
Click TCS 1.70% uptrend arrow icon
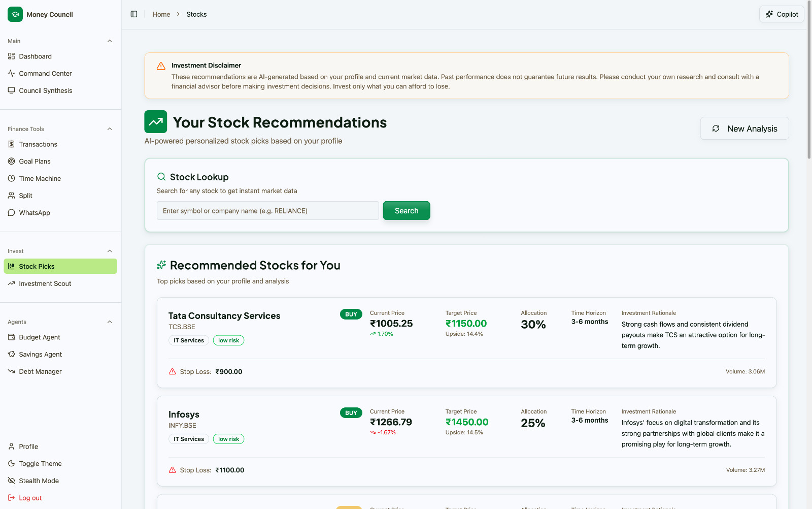[373, 334]
